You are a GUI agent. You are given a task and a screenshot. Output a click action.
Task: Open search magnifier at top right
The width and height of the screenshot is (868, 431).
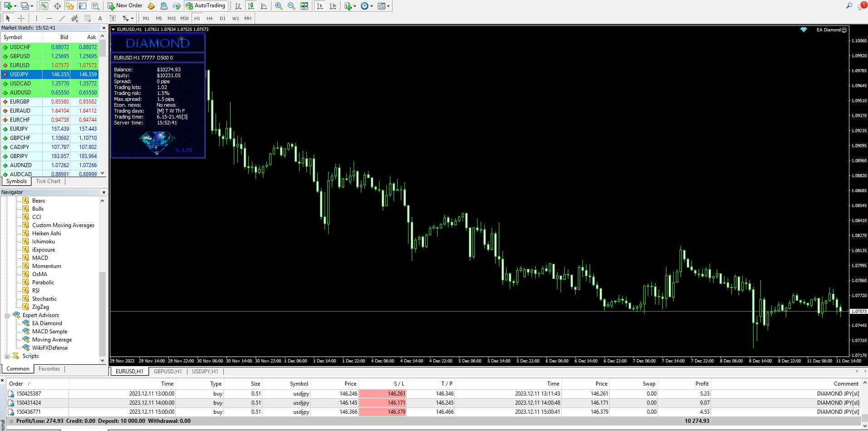pyautogui.click(x=849, y=5)
